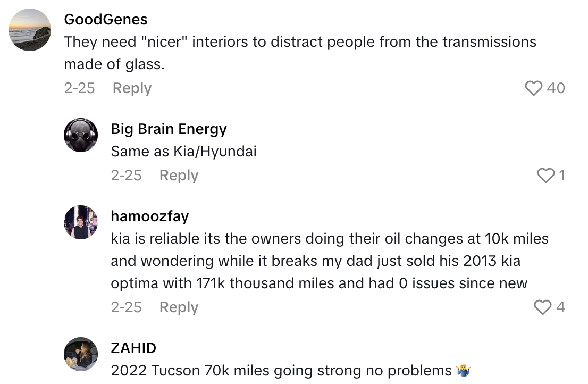
Task: Reply to hamoozfay's Kia optima comment
Action: pos(179,307)
